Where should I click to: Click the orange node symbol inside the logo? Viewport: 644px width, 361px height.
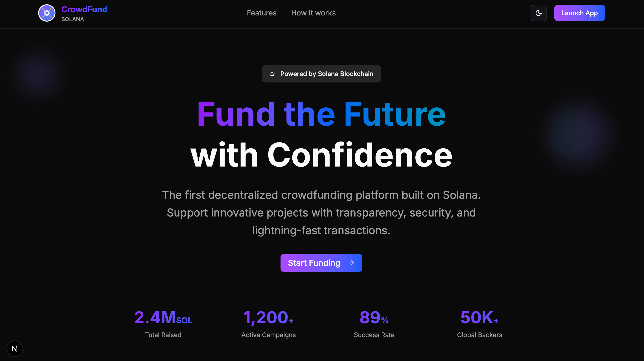coord(47,13)
